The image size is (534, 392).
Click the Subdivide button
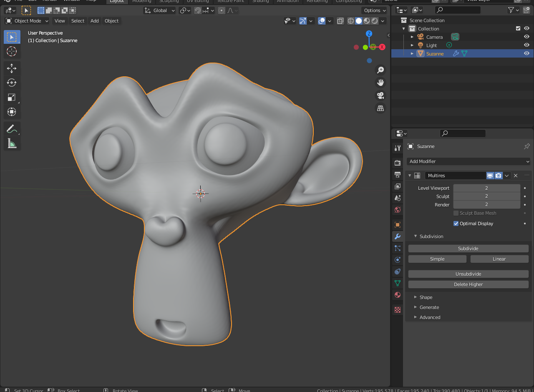468,249
